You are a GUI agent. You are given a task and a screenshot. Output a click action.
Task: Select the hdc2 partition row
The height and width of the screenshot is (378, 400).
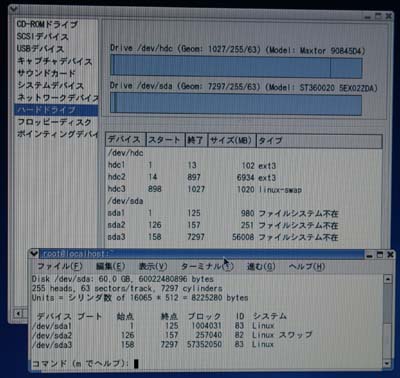coord(244,177)
